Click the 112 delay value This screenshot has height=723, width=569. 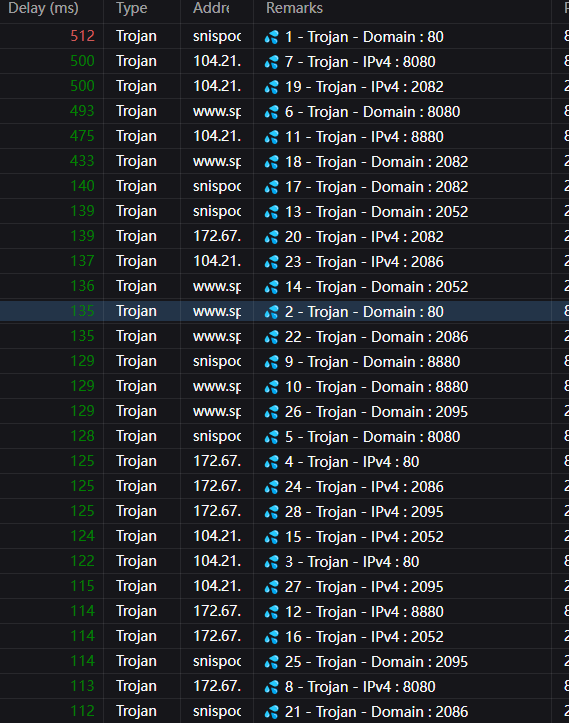tap(83, 711)
